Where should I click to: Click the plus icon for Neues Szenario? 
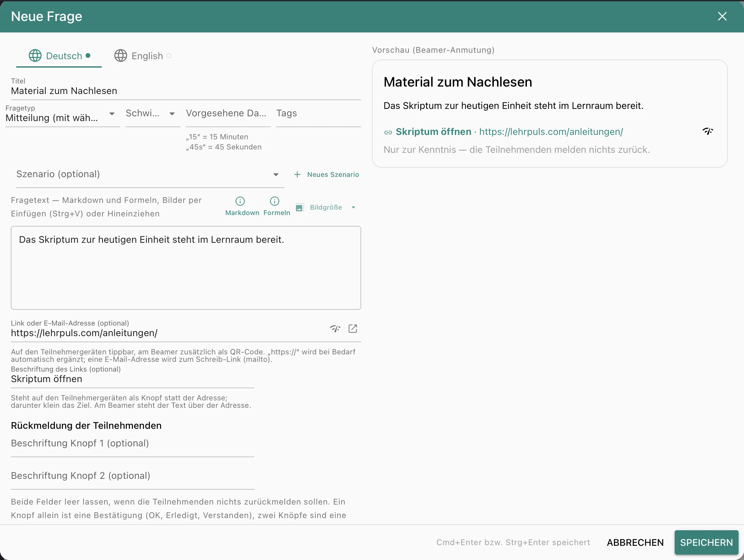297,174
